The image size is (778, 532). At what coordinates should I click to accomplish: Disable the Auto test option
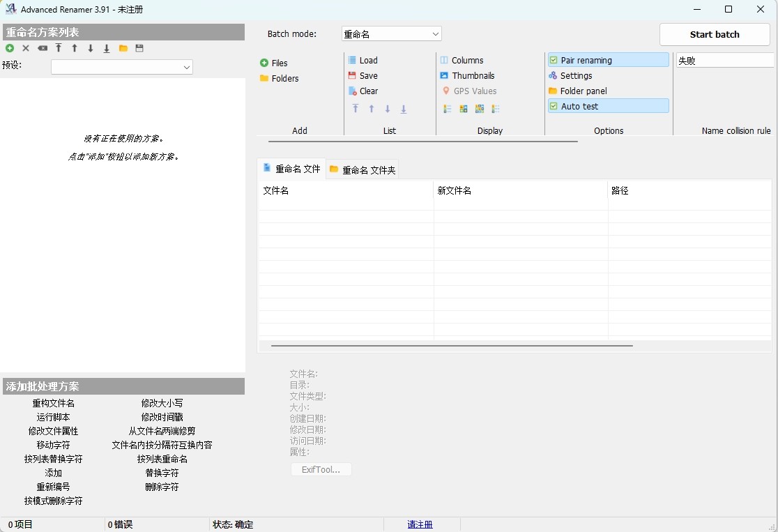(574, 106)
